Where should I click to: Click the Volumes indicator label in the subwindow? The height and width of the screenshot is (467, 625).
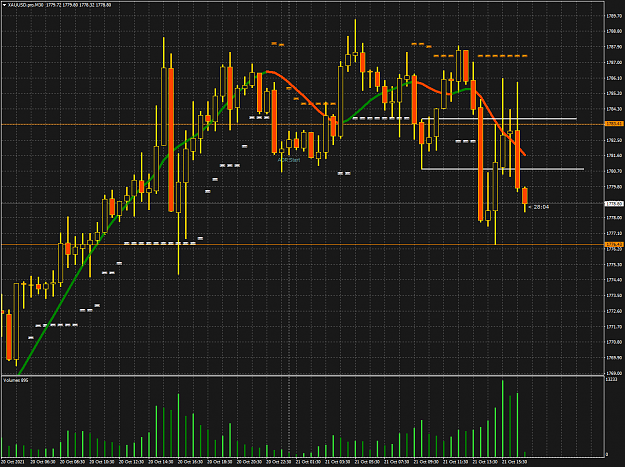(16, 381)
